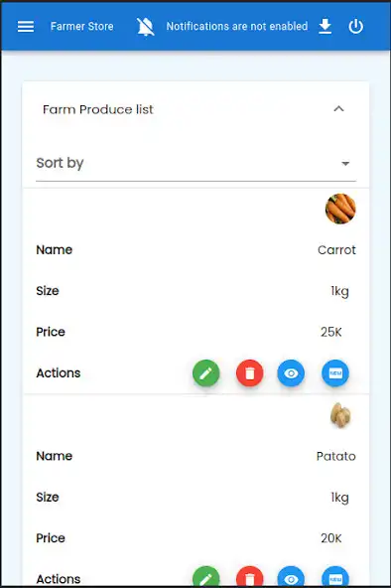View Carrot details with eye button
Screen dimensions: 391x588
(x=291, y=373)
